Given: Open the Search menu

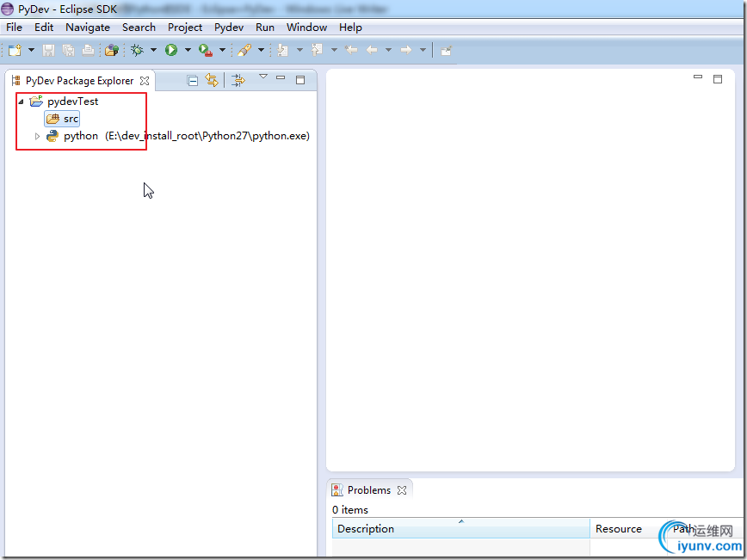Looking at the screenshot, I should (x=139, y=28).
